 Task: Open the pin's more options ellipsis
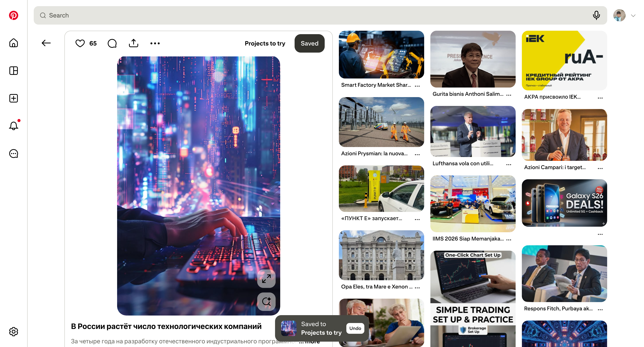(155, 43)
